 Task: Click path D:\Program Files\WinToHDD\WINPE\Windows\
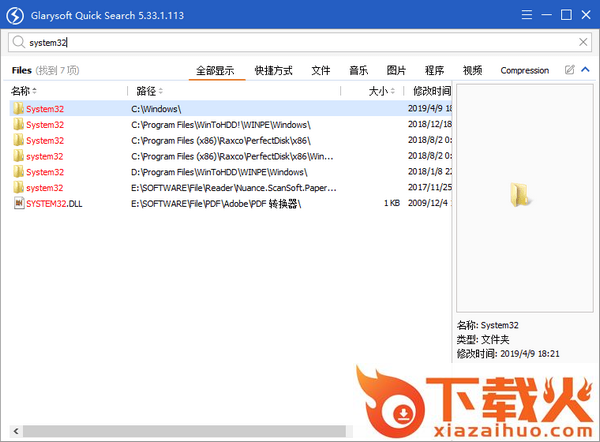219,172
